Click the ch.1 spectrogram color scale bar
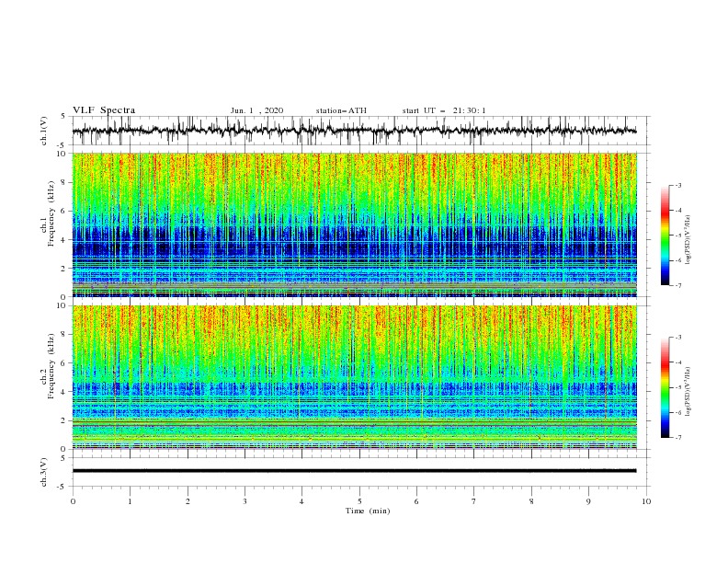The width and height of the screenshot is (728, 563). coord(665,236)
